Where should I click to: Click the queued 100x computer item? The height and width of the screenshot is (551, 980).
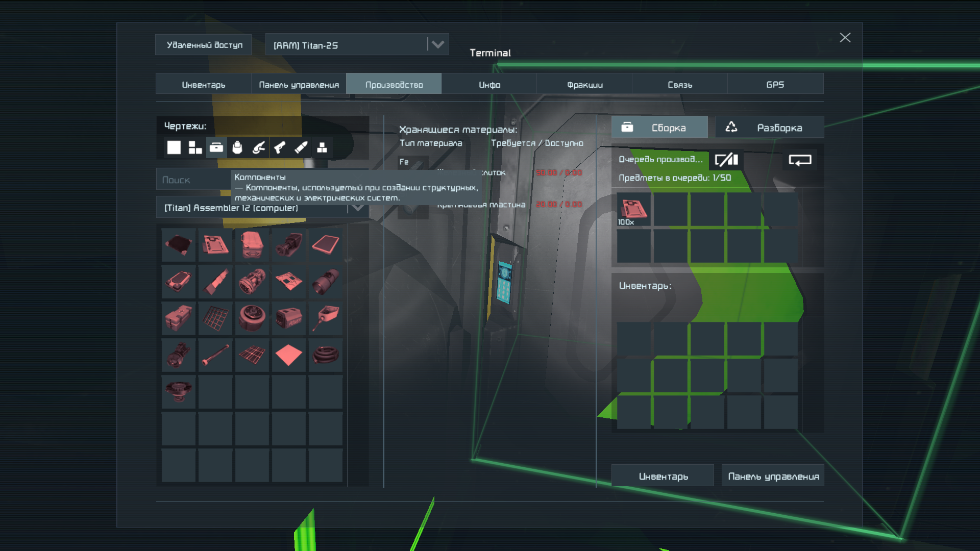tap(633, 209)
